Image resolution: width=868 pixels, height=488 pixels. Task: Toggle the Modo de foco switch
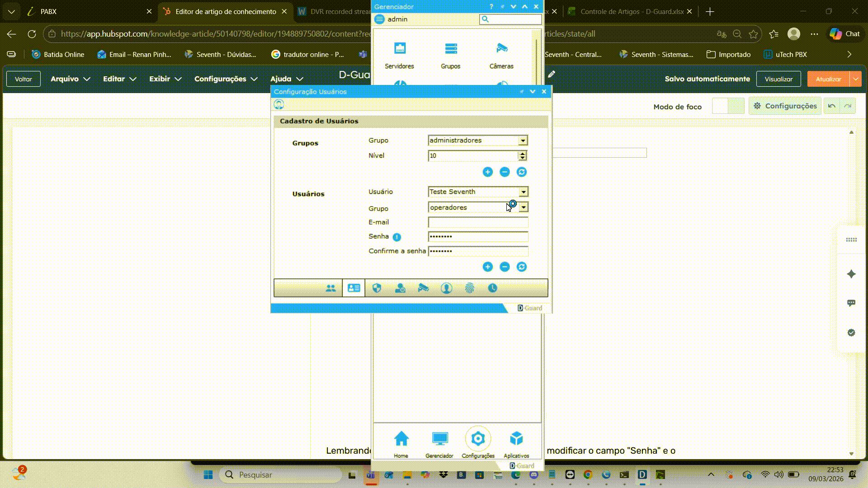click(x=728, y=106)
